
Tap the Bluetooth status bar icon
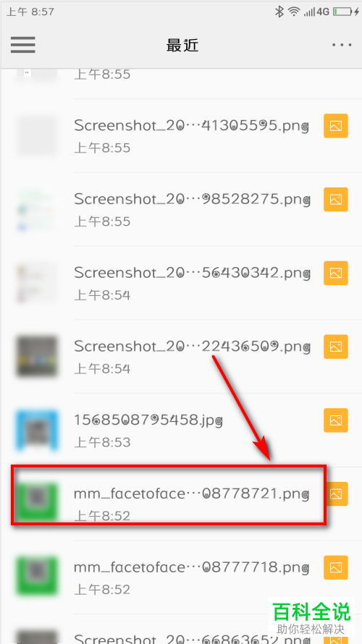(x=279, y=12)
